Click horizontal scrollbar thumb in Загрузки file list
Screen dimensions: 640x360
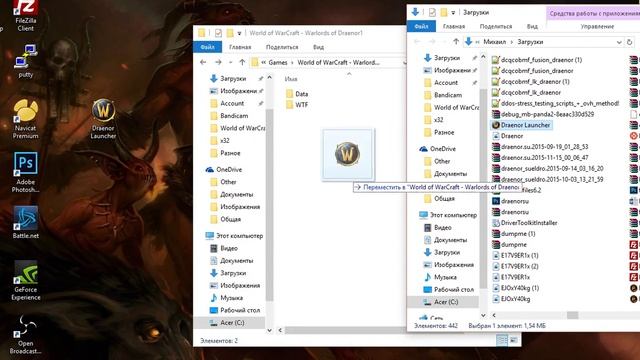pos(572,315)
